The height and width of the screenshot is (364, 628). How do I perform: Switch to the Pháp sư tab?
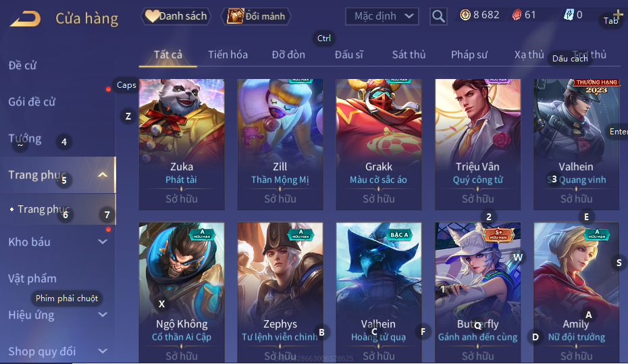click(469, 55)
